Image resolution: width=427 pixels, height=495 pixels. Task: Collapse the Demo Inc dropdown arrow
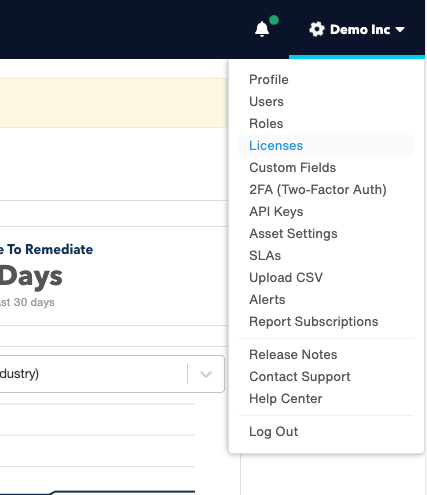(x=400, y=30)
